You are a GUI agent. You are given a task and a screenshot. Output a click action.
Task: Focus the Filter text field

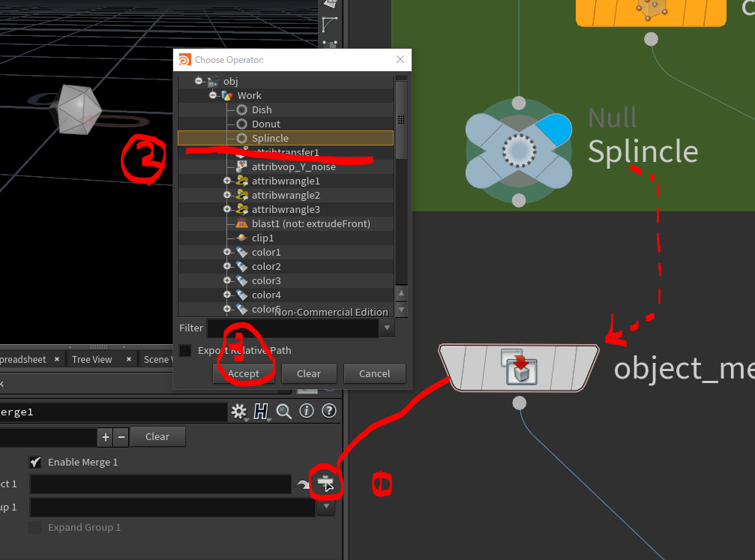coord(292,328)
